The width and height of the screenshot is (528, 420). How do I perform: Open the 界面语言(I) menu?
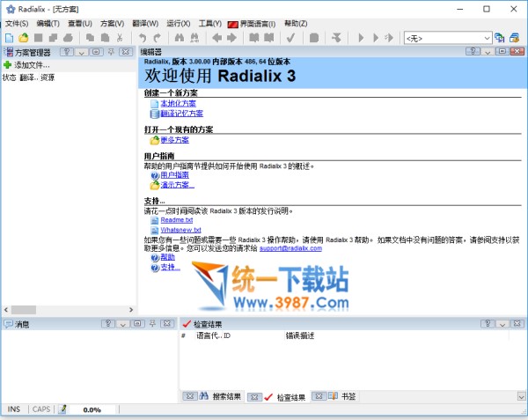point(251,24)
